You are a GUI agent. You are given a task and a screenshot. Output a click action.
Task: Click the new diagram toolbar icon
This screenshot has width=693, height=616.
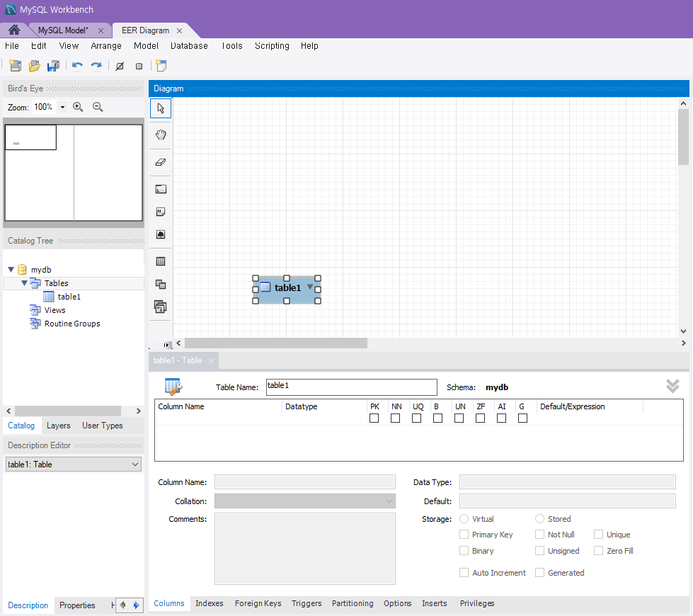click(161, 66)
